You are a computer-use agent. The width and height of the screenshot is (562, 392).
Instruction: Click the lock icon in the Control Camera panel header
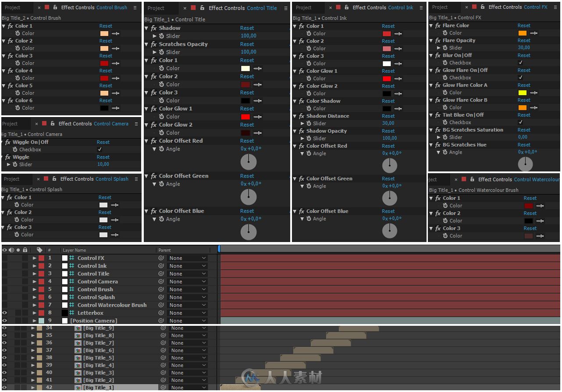(x=52, y=124)
